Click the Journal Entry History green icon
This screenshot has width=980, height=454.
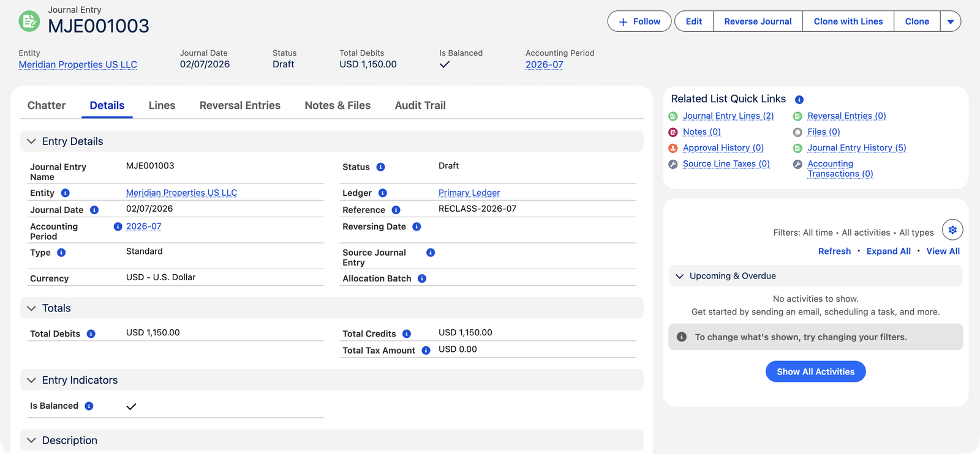point(797,148)
